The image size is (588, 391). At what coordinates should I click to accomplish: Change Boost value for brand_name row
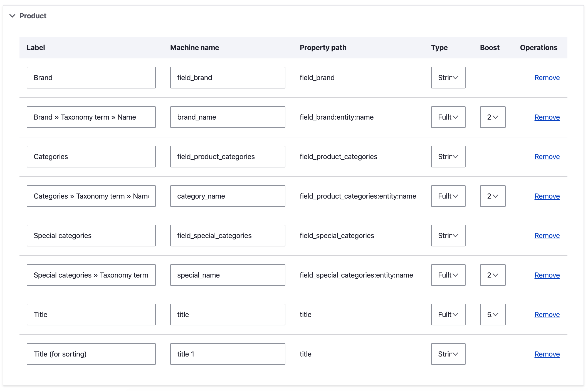(492, 117)
